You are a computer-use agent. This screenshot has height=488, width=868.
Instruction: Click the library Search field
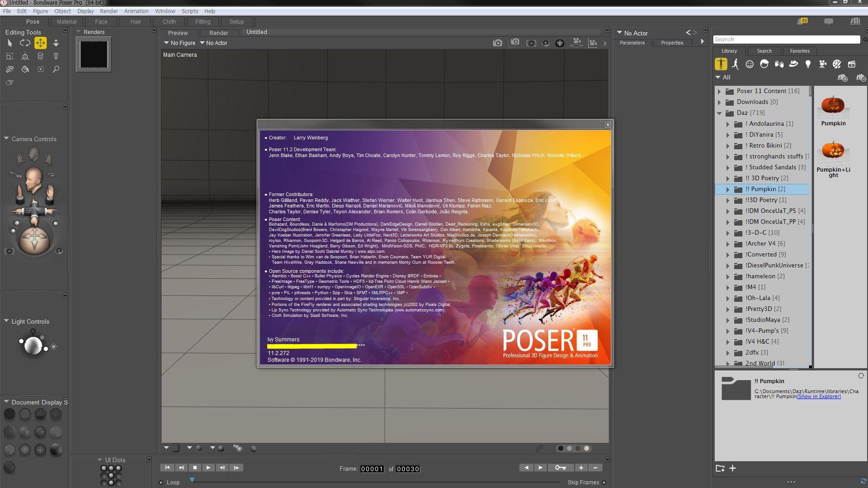786,39
